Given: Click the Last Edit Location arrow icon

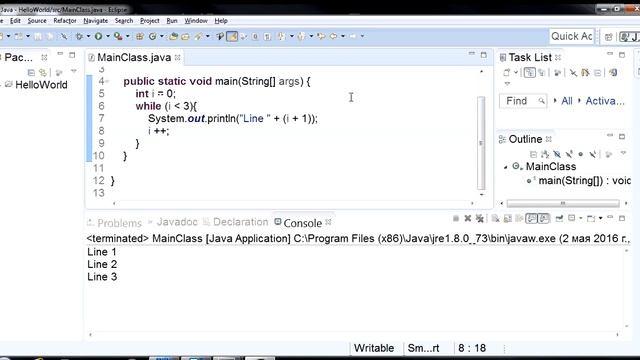Looking at the screenshot, I should click(321, 36).
